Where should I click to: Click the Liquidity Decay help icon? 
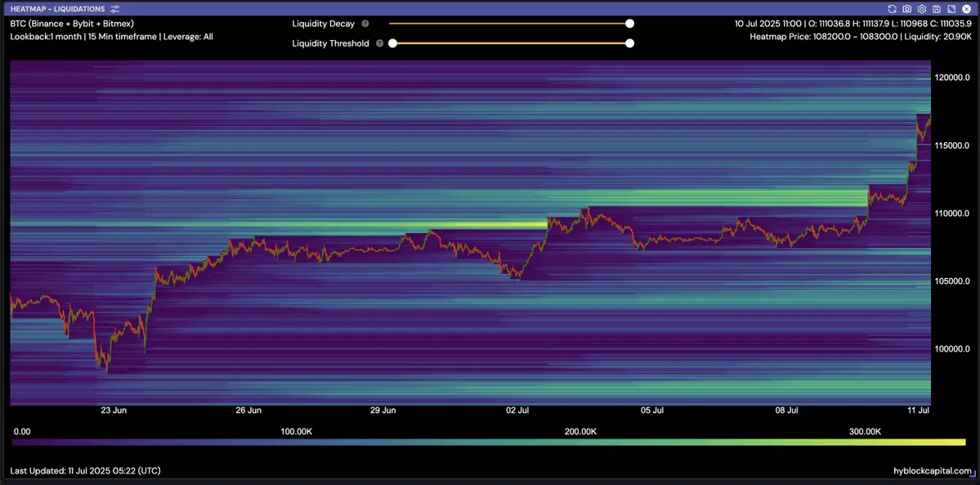click(365, 24)
